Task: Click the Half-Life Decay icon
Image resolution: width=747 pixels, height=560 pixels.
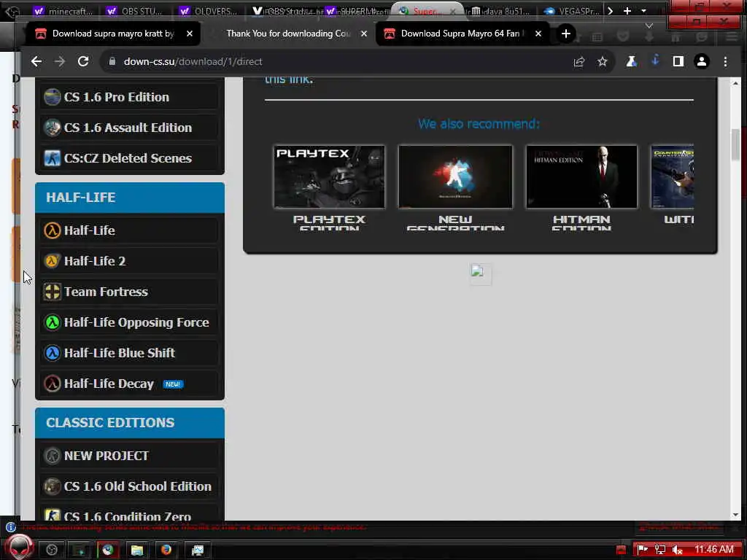Action: (53, 384)
